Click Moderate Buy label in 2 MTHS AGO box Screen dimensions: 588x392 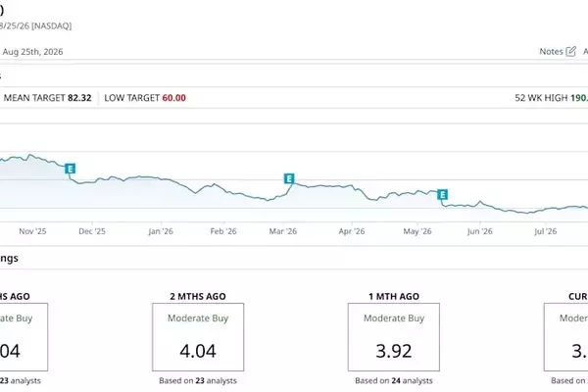click(198, 318)
